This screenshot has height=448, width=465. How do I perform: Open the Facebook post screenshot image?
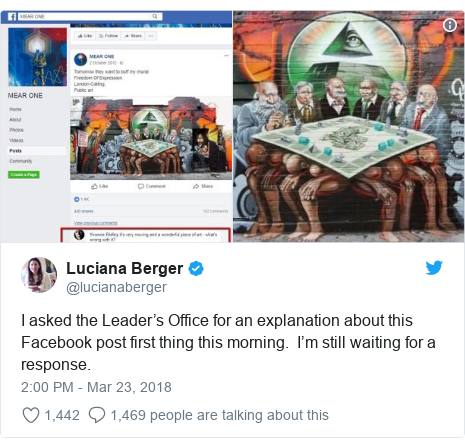116,127
